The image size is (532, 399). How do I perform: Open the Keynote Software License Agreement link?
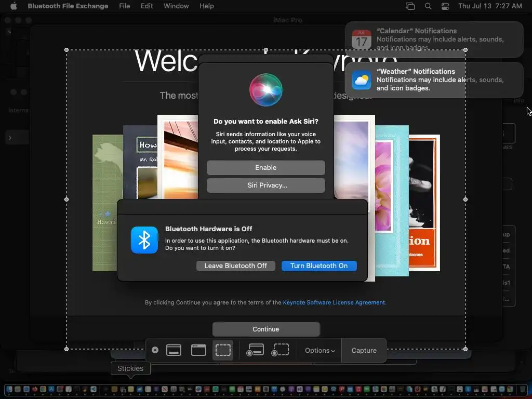coord(334,302)
